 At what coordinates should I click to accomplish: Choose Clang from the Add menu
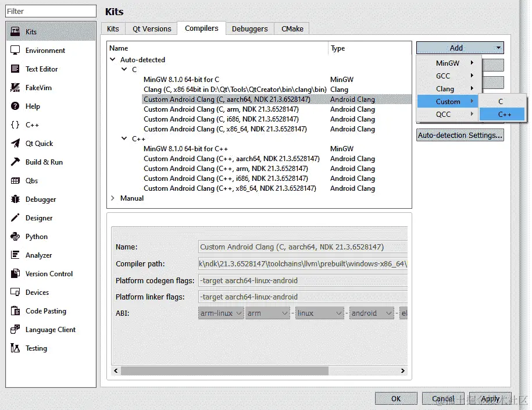click(x=449, y=89)
